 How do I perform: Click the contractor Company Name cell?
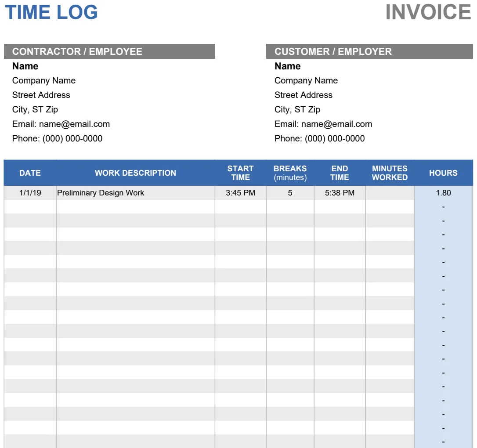[44, 81]
